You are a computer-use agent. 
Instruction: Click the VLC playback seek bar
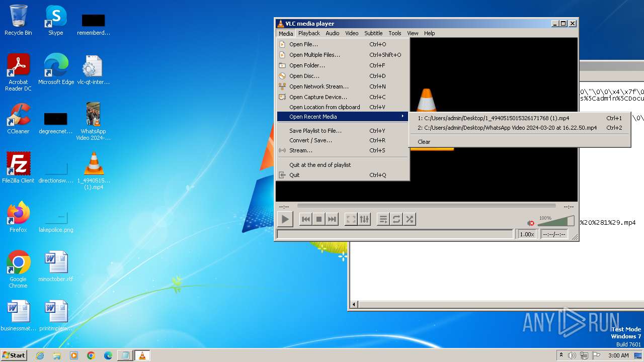(x=427, y=206)
